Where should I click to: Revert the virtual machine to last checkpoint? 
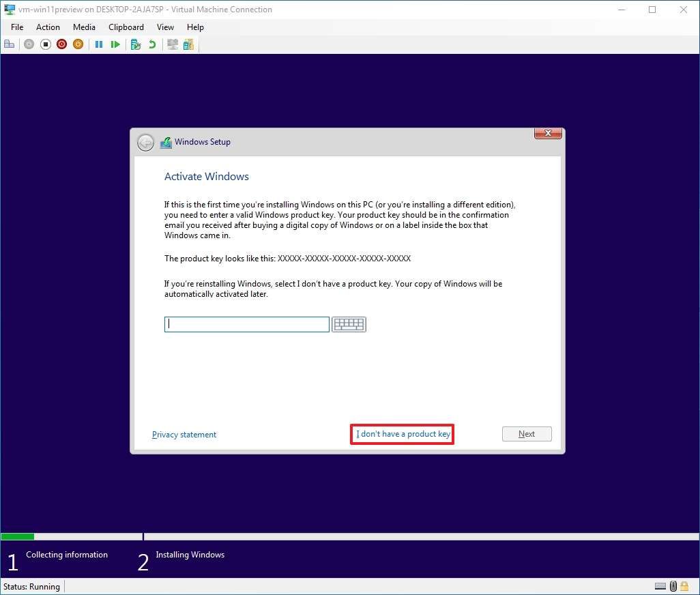(151, 44)
